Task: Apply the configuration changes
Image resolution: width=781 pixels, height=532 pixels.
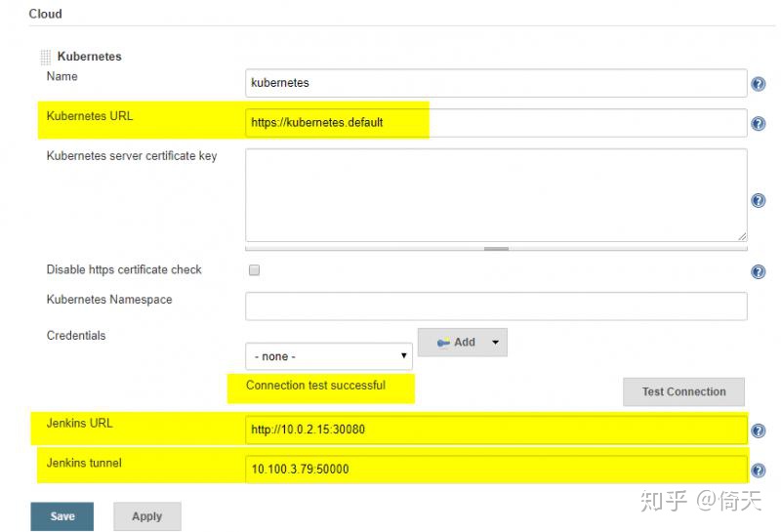Action: click(x=147, y=516)
